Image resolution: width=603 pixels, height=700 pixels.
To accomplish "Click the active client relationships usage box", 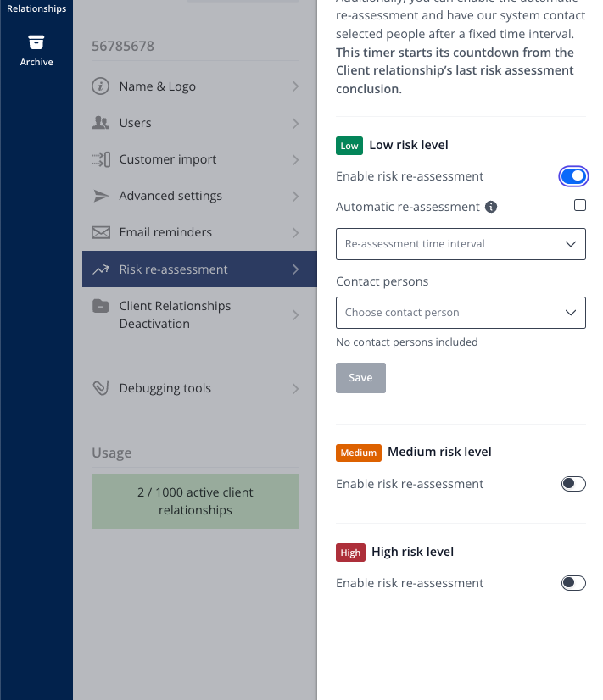I will [x=195, y=502].
